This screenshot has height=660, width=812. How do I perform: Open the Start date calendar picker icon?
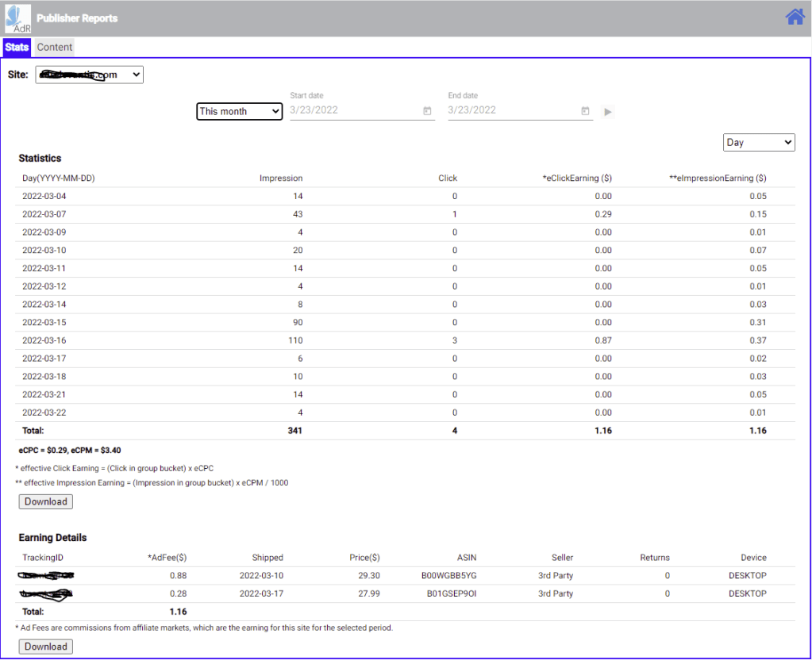(x=427, y=111)
